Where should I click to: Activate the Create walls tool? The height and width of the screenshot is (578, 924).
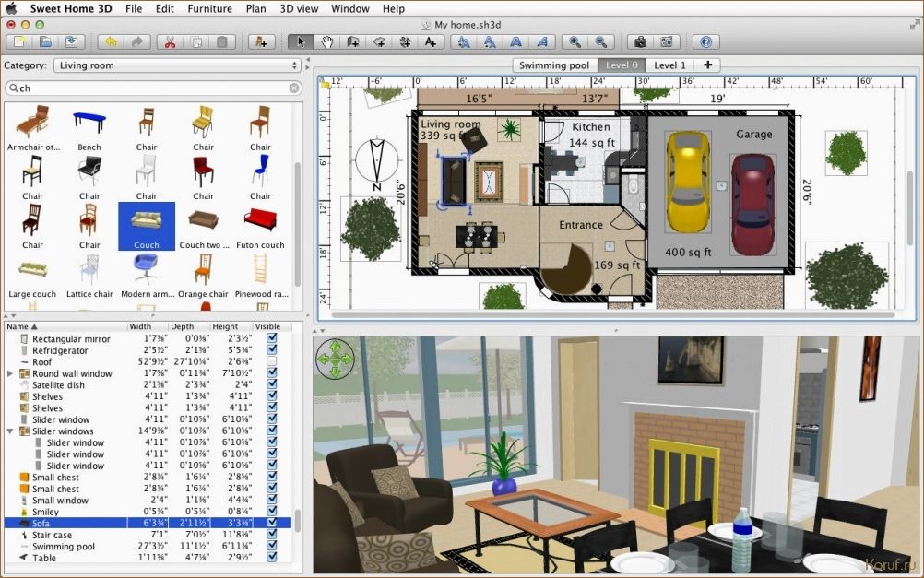pos(353,42)
